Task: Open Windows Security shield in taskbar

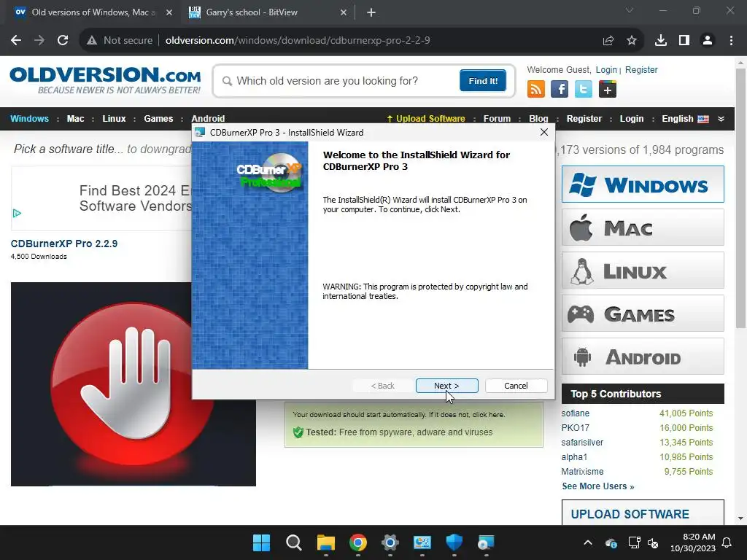Action: [x=454, y=542]
